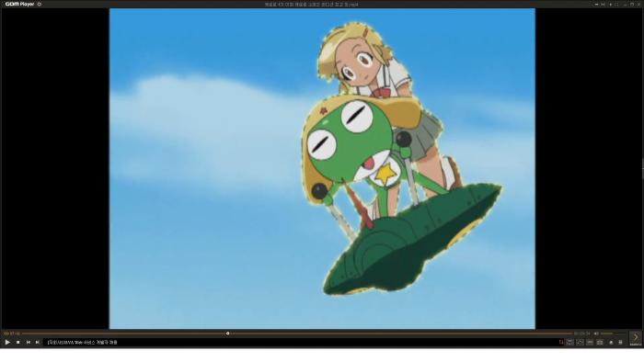
Task: Click the seek bar position handle
Action: (227, 334)
